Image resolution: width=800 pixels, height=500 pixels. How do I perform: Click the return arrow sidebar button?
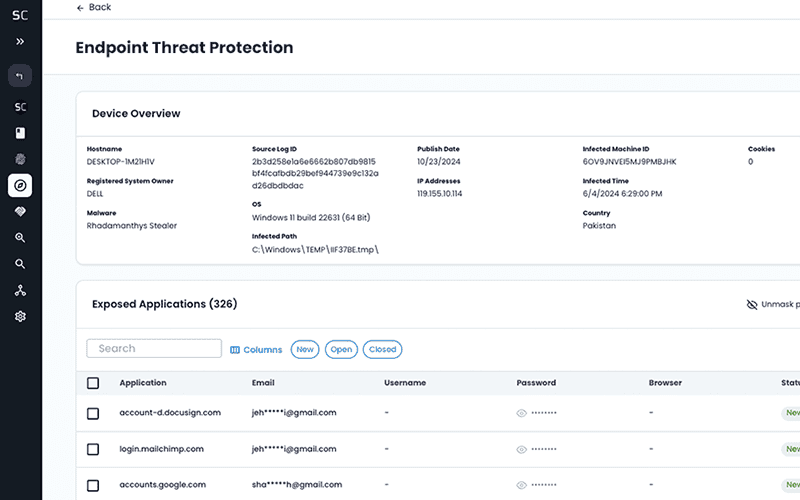[20, 76]
